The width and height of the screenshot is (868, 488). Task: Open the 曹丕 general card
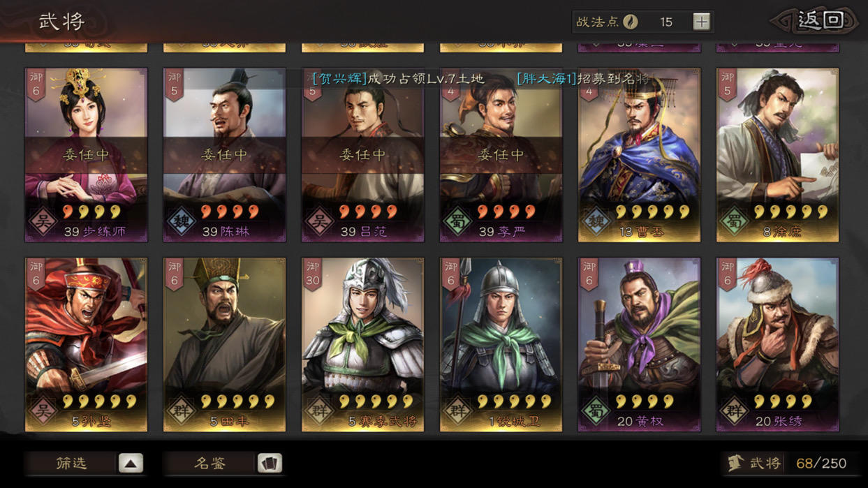click(639, 155)
